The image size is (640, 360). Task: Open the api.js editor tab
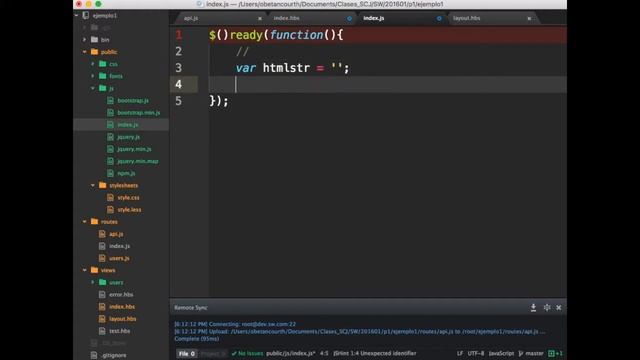pyautogui.click(x=191, y=18)
